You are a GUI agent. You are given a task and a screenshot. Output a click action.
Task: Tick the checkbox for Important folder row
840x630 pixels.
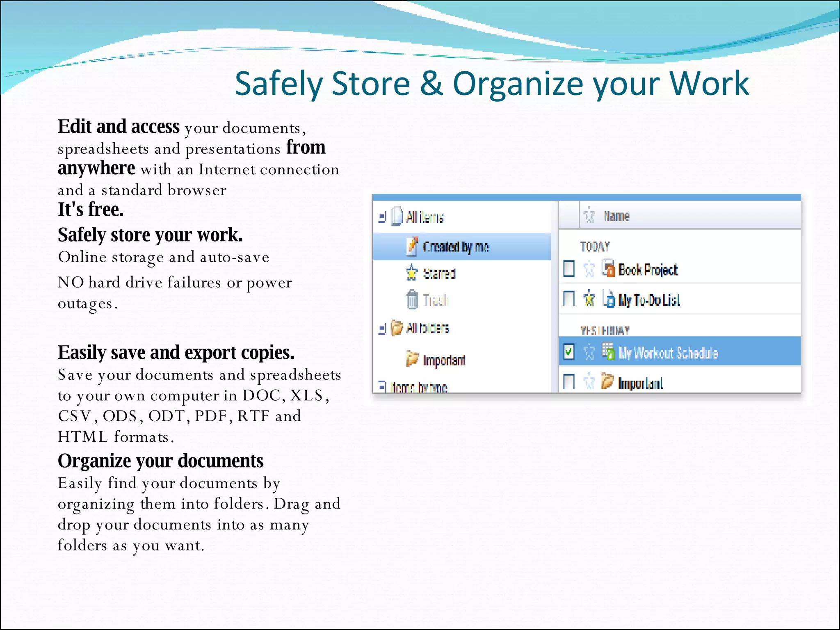569,381
